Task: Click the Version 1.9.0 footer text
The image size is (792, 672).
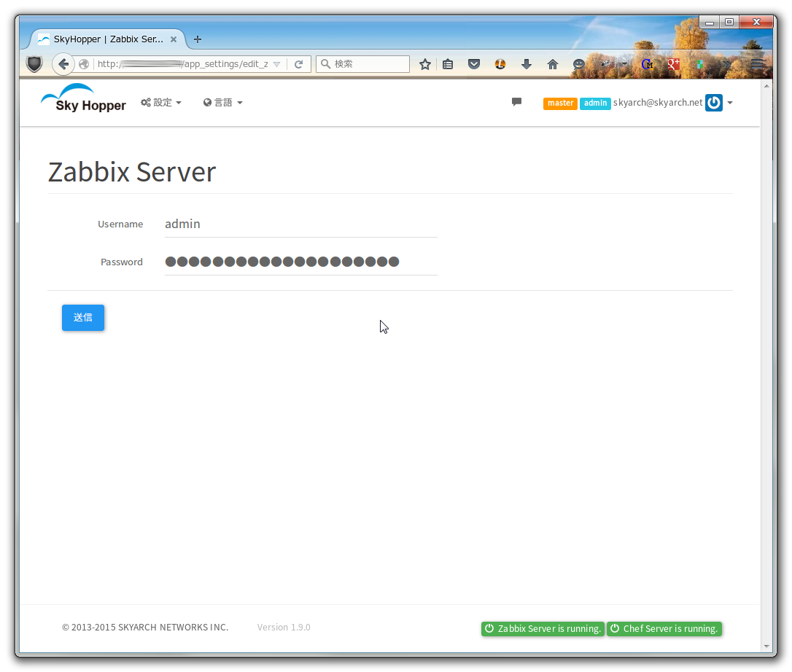Action: tap(284, 627)
